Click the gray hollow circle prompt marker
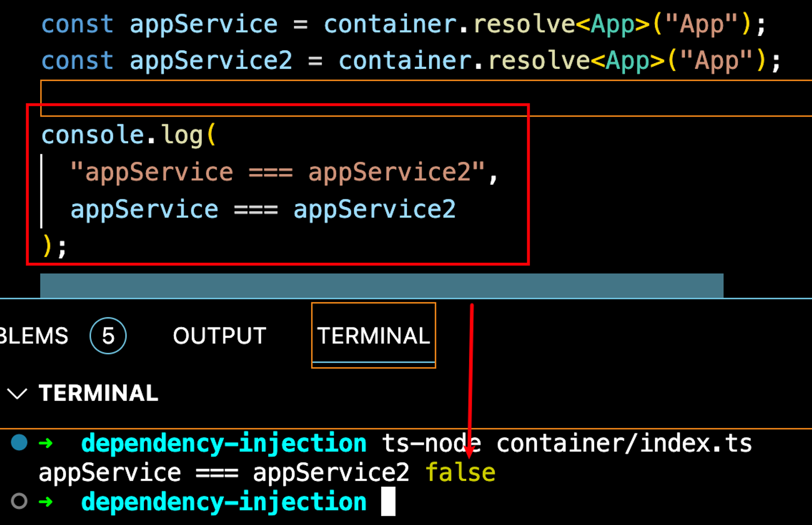The height and width of the screenshot is (525, 812). [x=19, y=501]
